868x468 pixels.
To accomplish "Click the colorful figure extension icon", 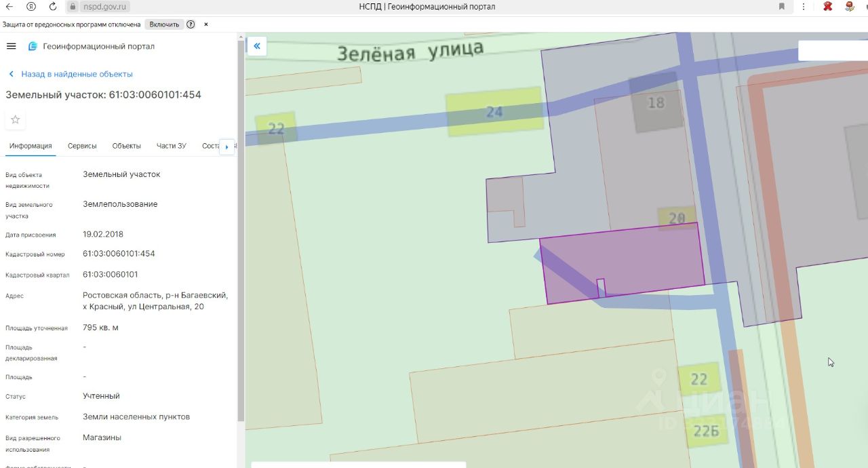I will pyautogui.click(x=849, y=7).
